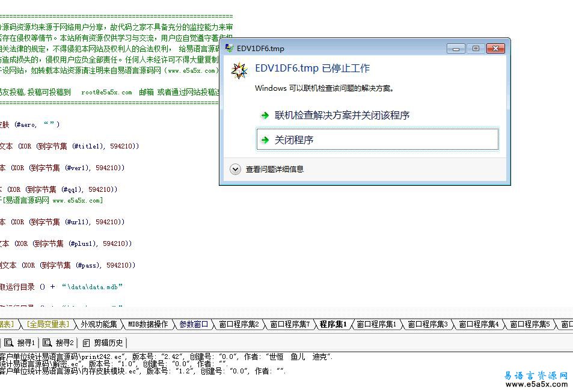Maximize the EDV1DF6.tmp dialog
The width and height of the screenshot is (573, 392).
476,48
